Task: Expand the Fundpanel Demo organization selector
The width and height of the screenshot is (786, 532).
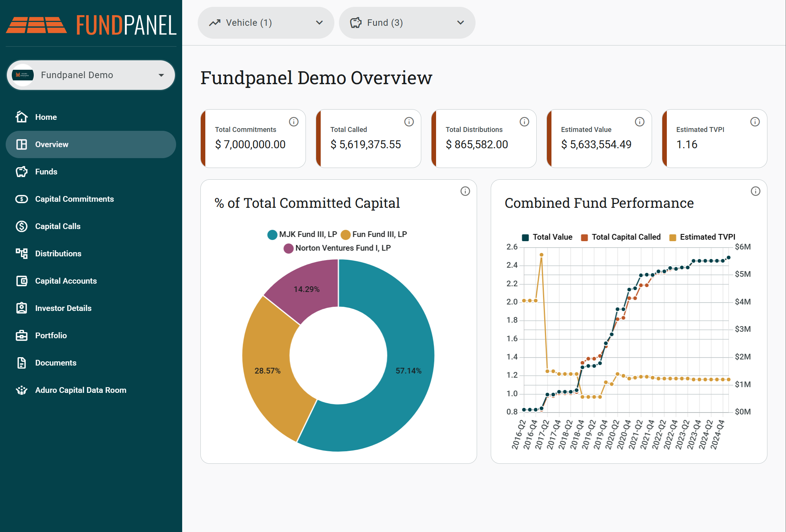Action: pyautogui.click(x=91, y=75)
